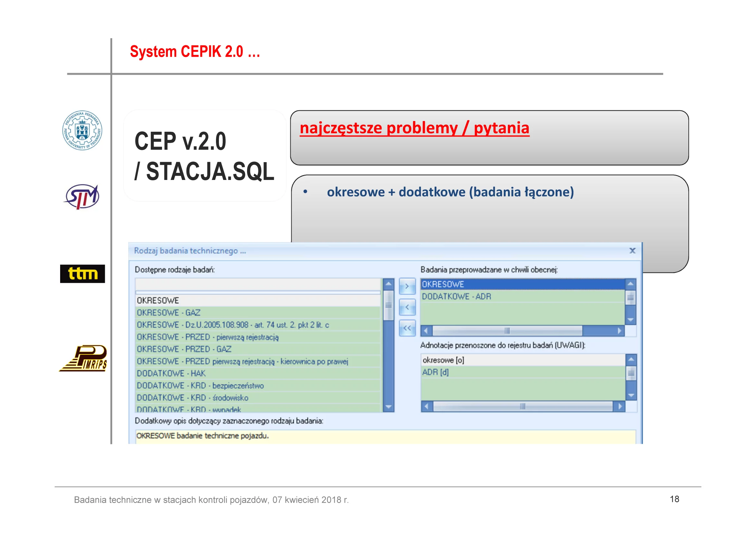Click down arrow of annotations list scrollbar
The image size is (756, 535).
tap(631, 395)
